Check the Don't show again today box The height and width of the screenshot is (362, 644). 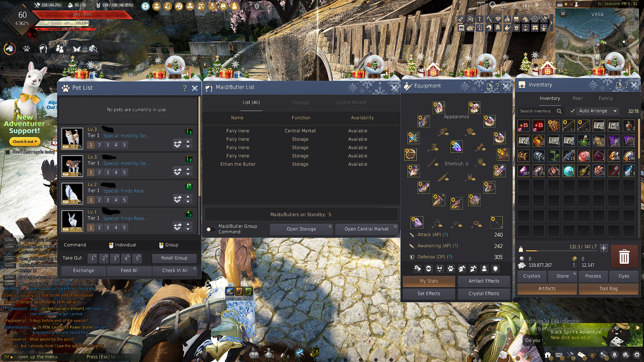coord(8,152)
